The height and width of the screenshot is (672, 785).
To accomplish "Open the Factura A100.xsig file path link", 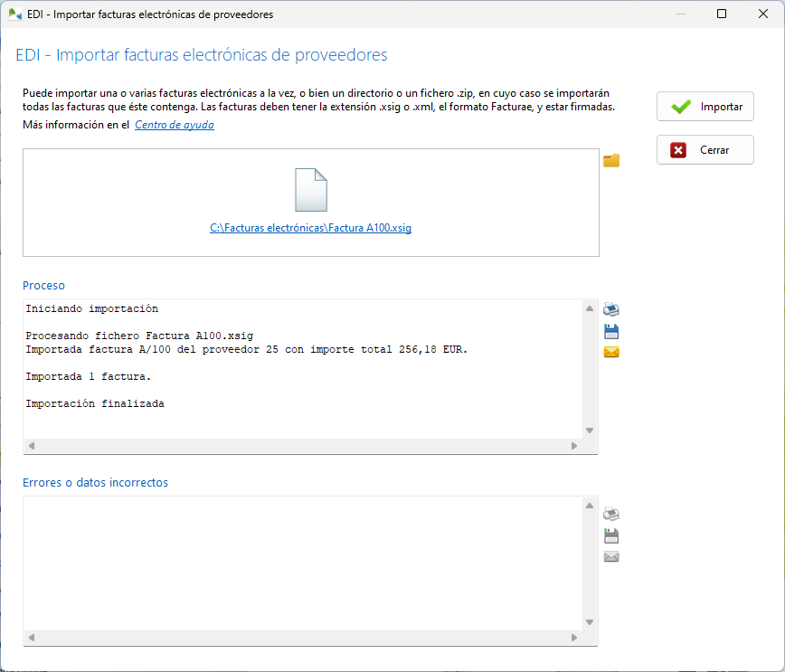I will coord(310,229).
